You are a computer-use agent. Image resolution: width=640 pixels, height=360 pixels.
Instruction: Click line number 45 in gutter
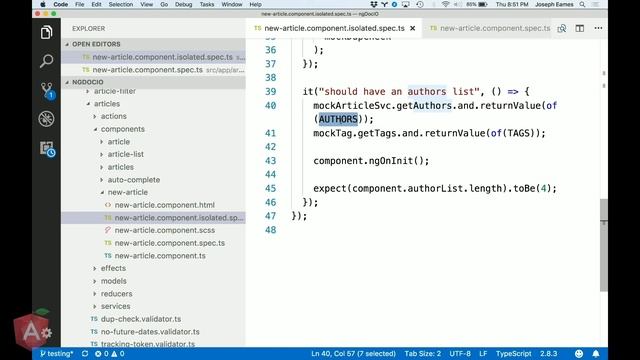(x=271, y=189)
